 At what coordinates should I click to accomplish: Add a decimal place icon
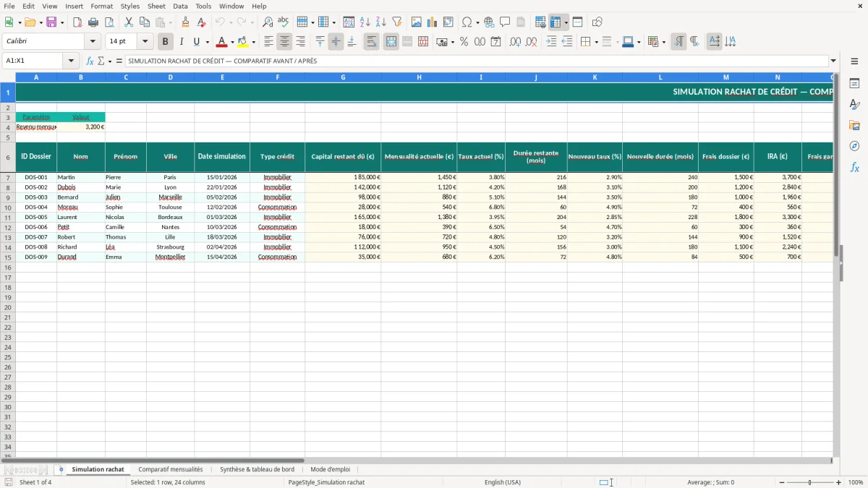tap(515, 42)
